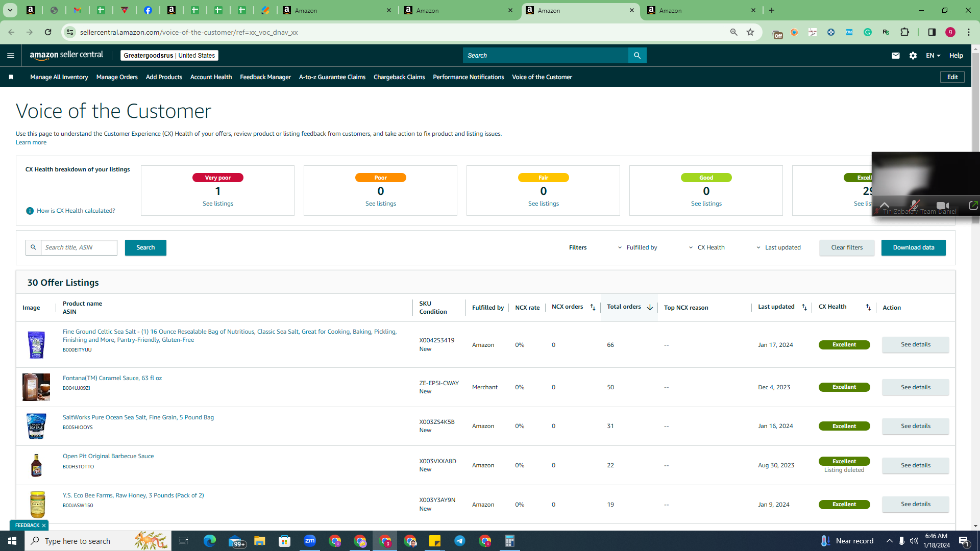Expand the CX Health filter dropdown
Screen dimensions: 980x551
(706, 247)
